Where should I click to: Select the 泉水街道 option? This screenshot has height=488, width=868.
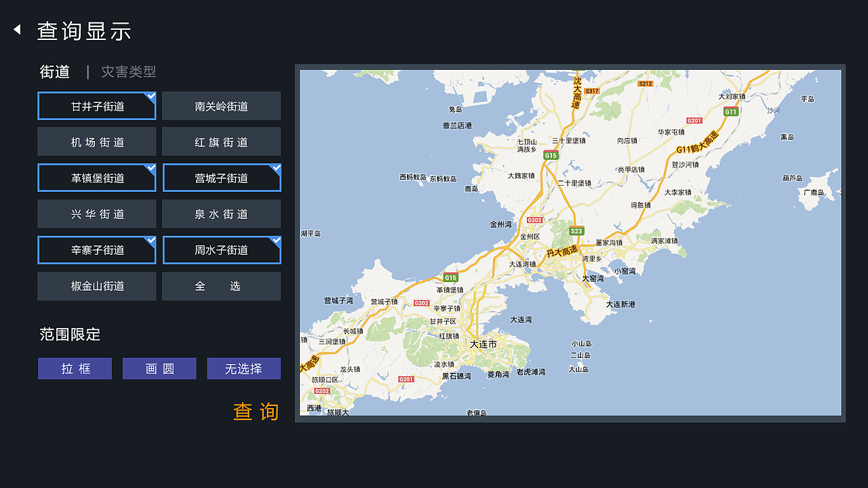222,214
